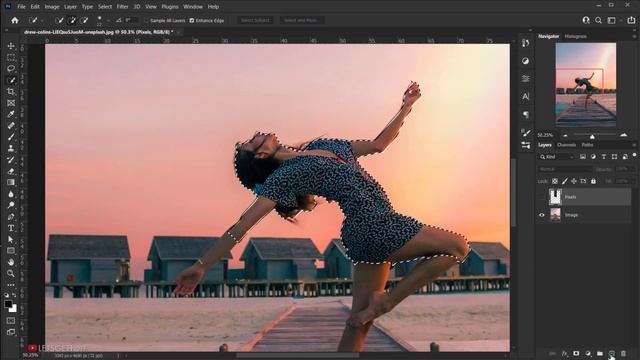Create a new layer with plus icon
Image resolution: width=640 pixels, height=360 pixels.
pyautogui.click(x=611, y=353)
